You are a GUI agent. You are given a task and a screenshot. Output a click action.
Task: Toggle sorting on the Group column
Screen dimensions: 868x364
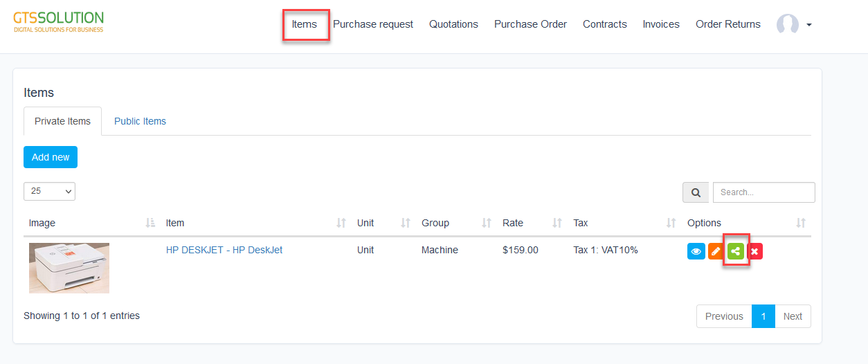pyautogui.click(x=486, y=223)
